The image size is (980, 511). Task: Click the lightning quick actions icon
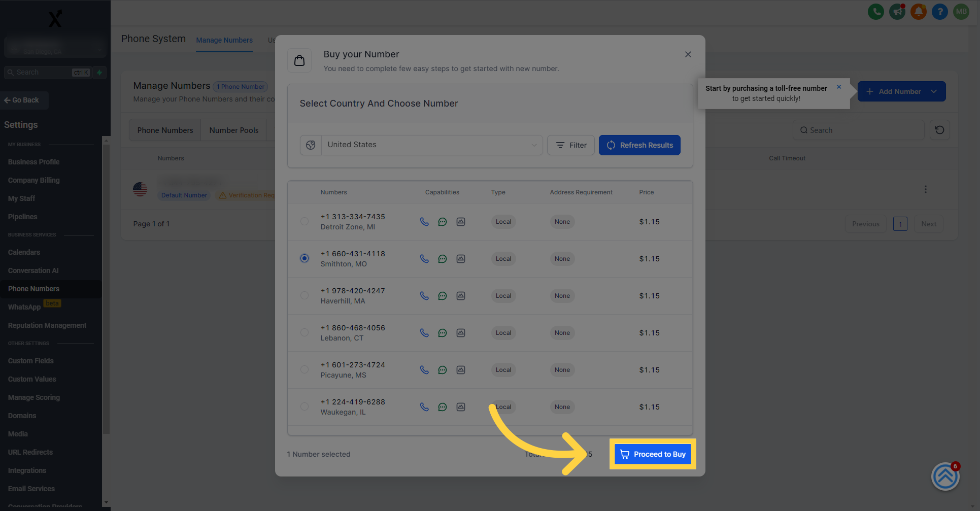[x=99, y=73]
